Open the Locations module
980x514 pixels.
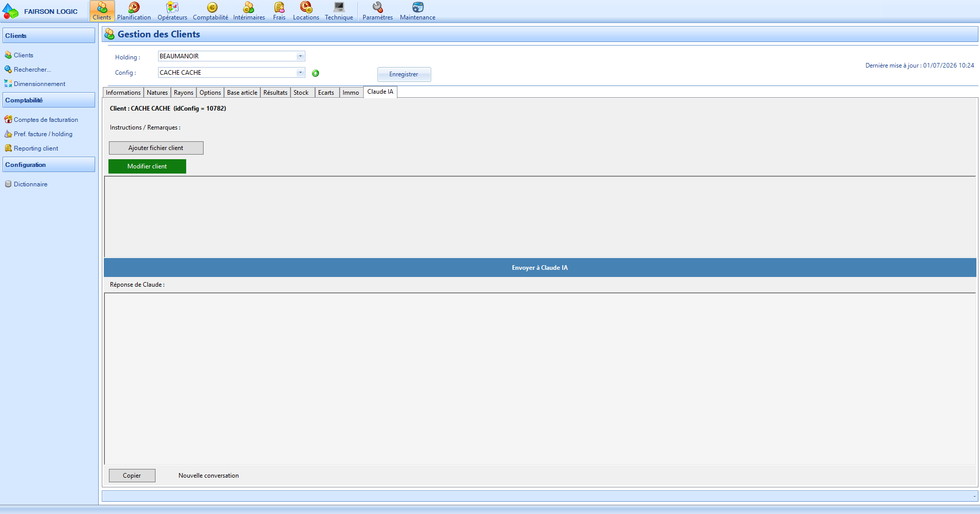(x=306, y=11)
